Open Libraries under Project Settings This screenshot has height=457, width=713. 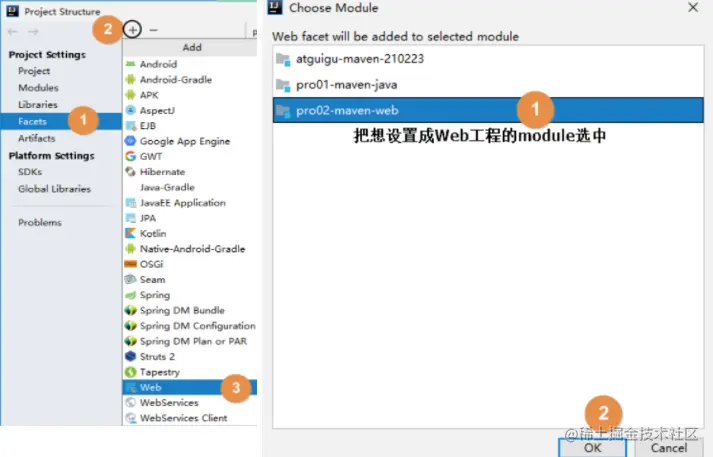coord(38,105)
